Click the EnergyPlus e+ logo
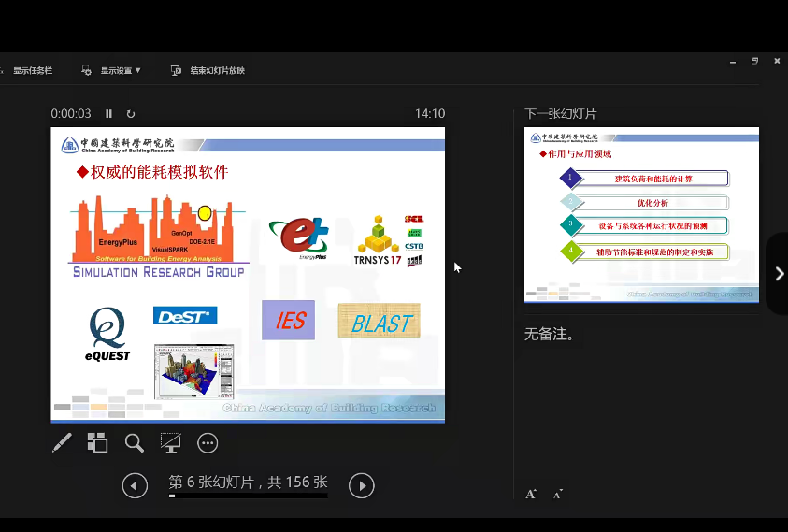This screenshot has width=788, height=532. point(299,238)
